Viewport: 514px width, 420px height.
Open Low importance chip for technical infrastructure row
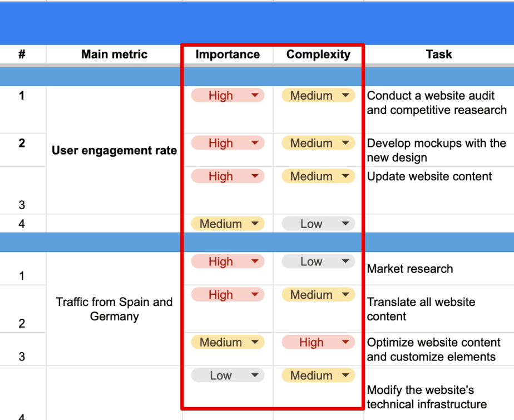228,375
